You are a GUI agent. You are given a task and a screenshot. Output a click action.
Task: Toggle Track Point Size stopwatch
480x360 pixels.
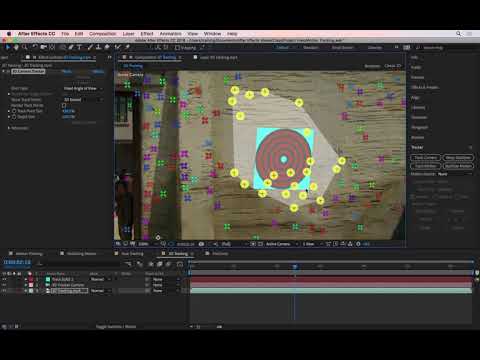[14, 111]
